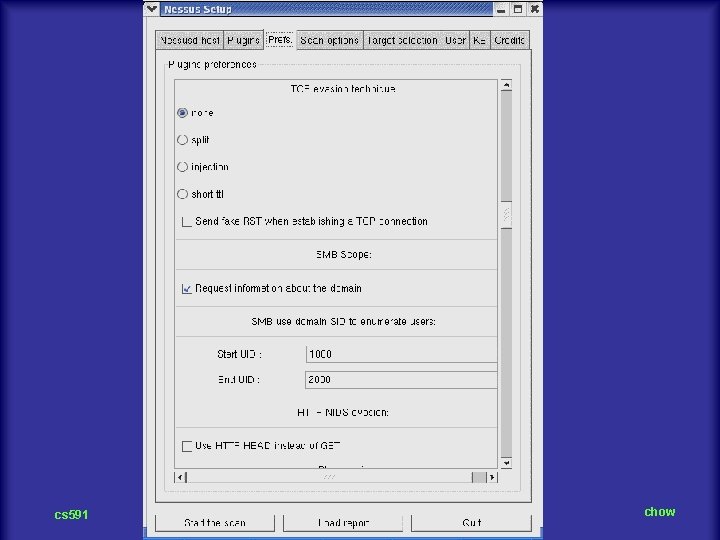Viewport: 720px width, 540px height.
Task: Uncheck Request information about the domain
Action: [186, 289]
